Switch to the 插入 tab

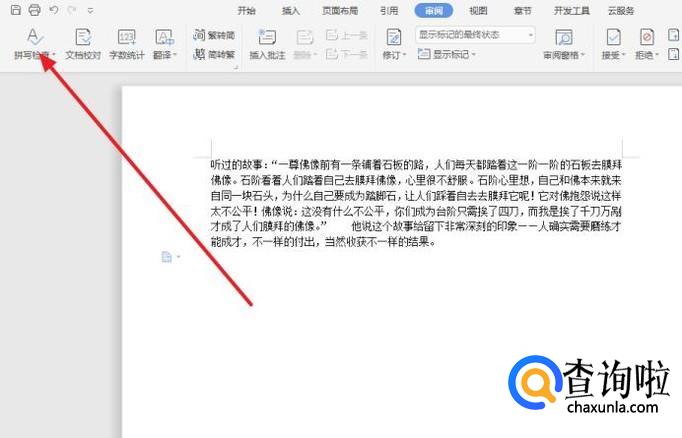pyautogui.click(x=291, y=11)
